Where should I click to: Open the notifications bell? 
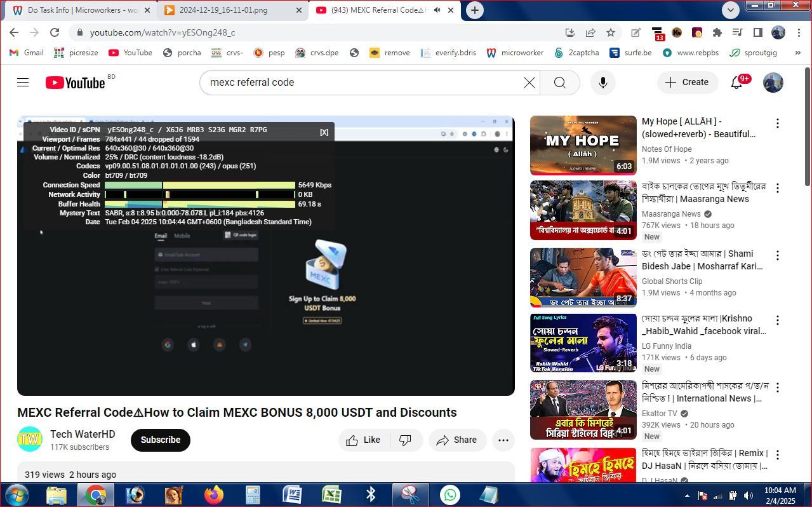pos(736,82)
